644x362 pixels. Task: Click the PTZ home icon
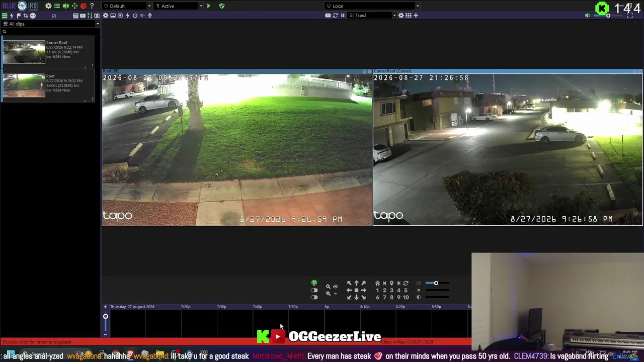click(x=377, y=283)
